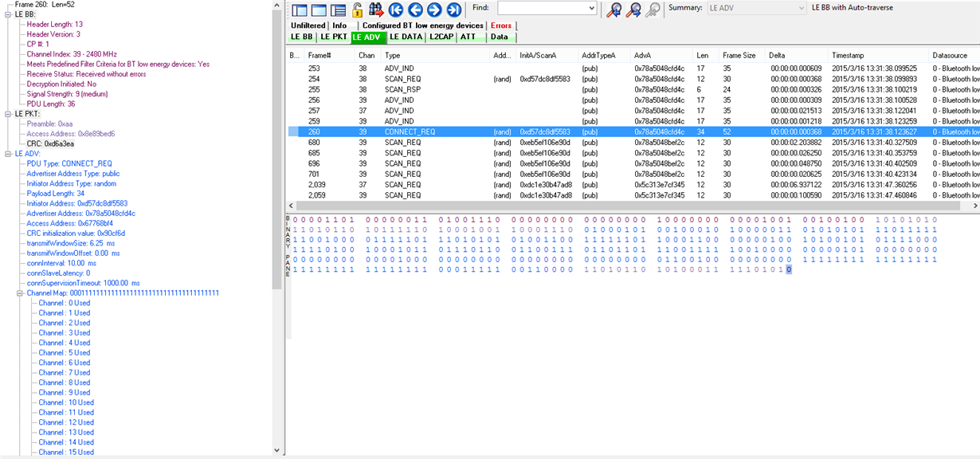980x459 pixels.
Task: Select 'Channel : 15 Used' tree item
Action: tap(66, 452)
